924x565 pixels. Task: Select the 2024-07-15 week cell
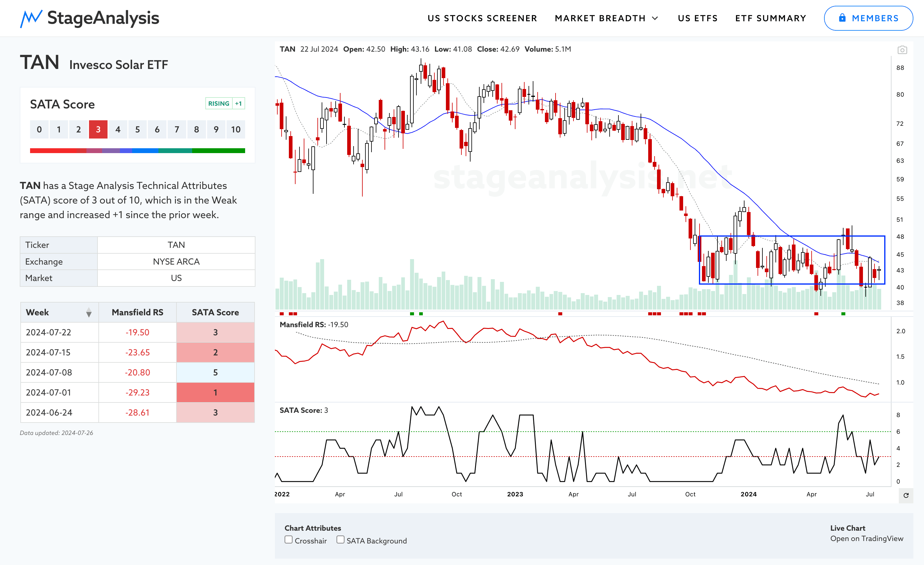coord(60,352)
